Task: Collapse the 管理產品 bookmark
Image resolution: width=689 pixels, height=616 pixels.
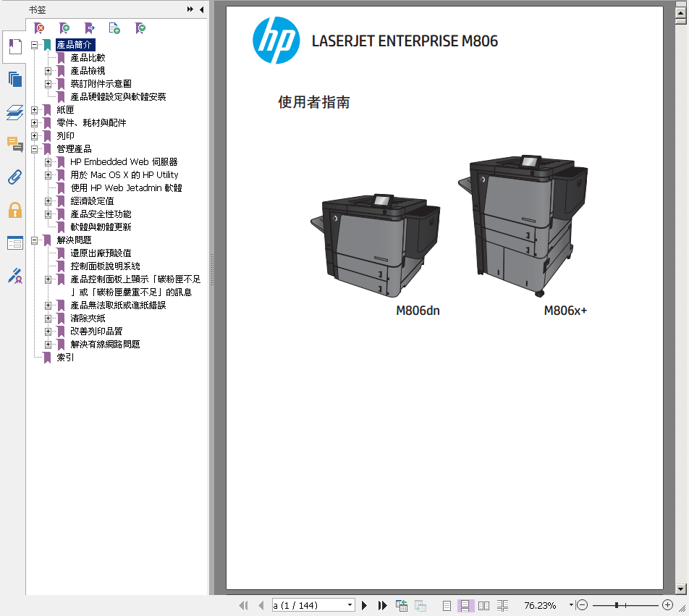Action: point(34,149)
